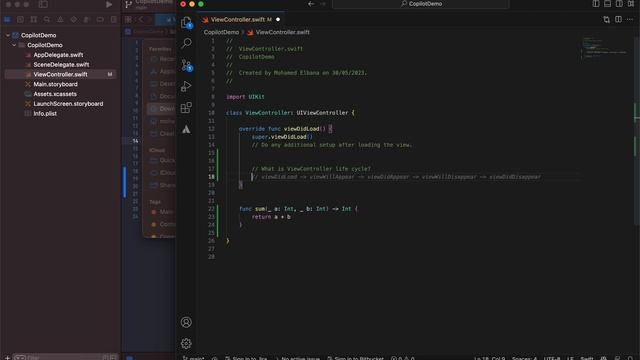Open the Explorer view in VS Code activity bar
The width and height of the screenshot is (640, 360).
pyautogui.click(x=186, y=22)
